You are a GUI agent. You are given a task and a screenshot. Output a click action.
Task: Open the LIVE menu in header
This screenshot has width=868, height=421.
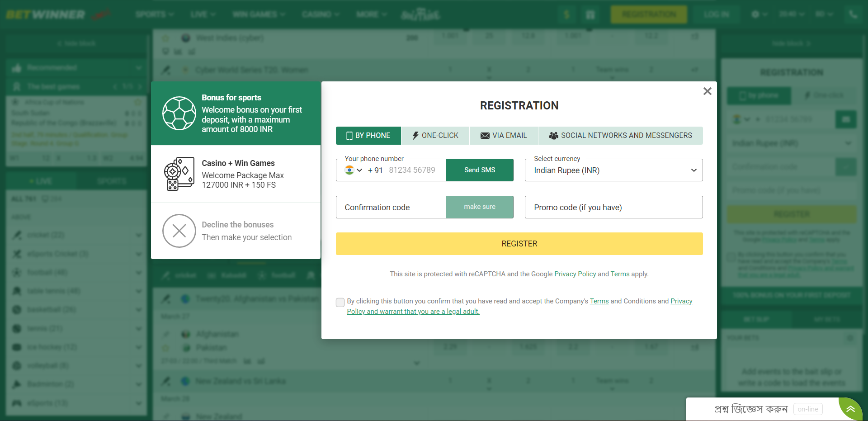coord(203,14)
